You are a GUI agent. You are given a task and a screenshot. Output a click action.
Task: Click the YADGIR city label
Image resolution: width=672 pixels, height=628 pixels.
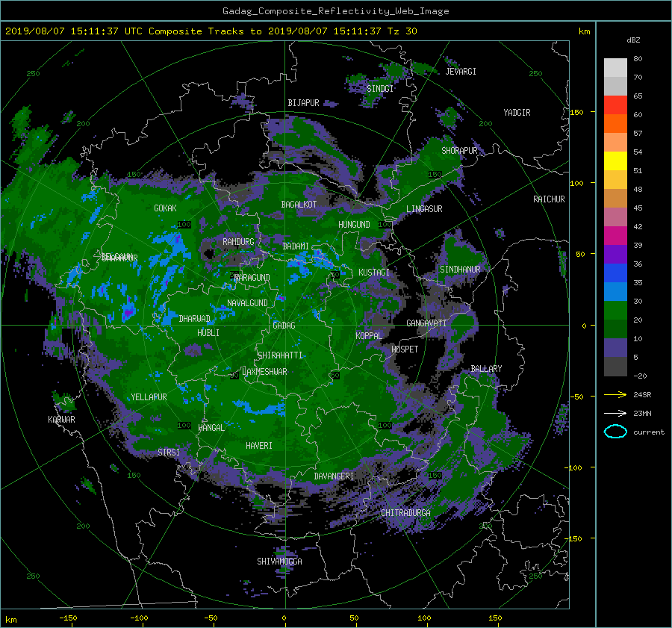[517, 113]
